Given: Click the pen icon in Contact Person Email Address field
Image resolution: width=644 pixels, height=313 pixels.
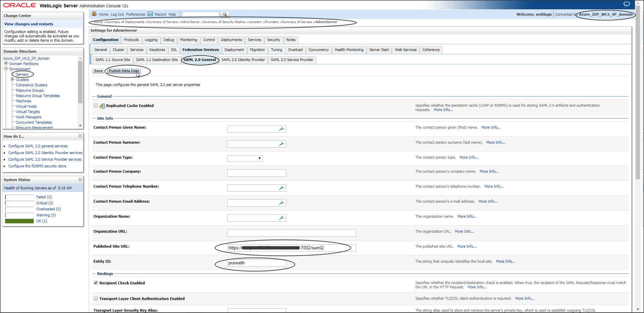Looking at the screenshot, I should tap(282, 203).
